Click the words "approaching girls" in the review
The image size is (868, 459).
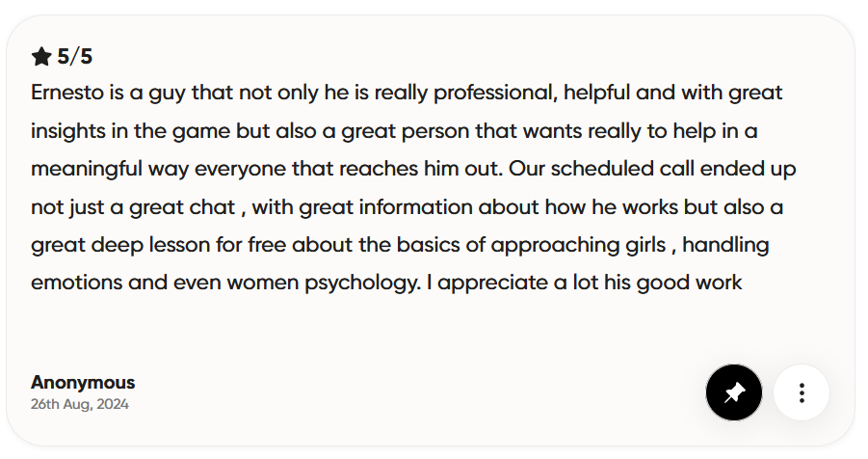click(578, 245)
